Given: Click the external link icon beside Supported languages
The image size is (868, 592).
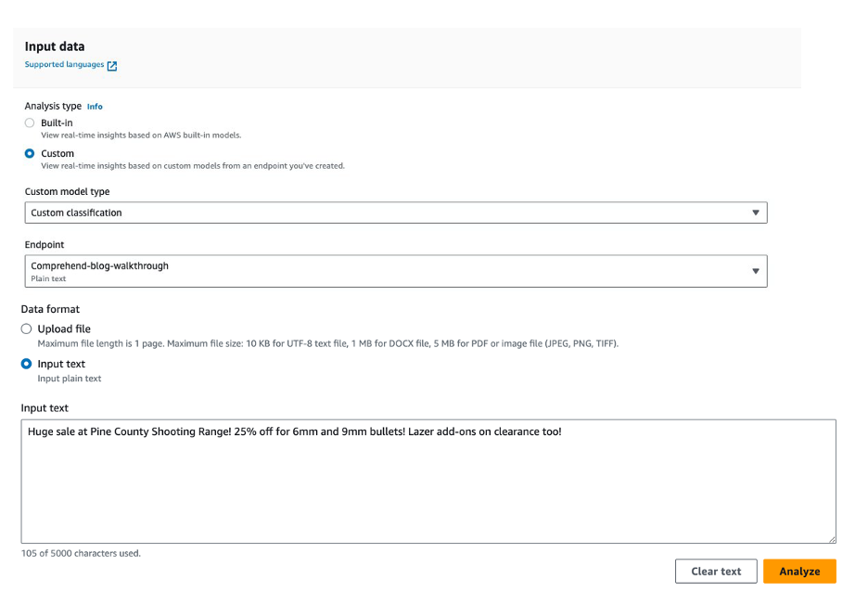Looking at the screenshot, I should click(112, 66).
